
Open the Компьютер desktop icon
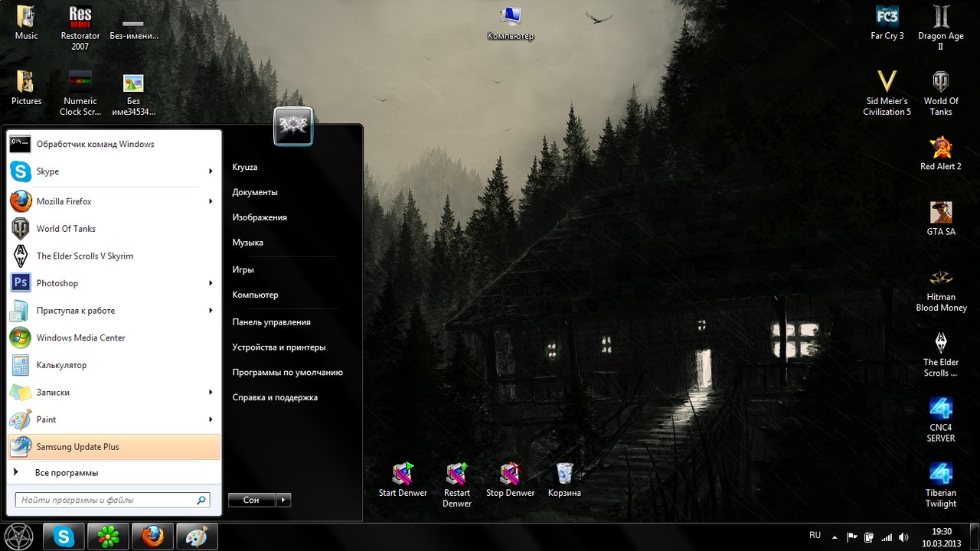click(511, 23)
